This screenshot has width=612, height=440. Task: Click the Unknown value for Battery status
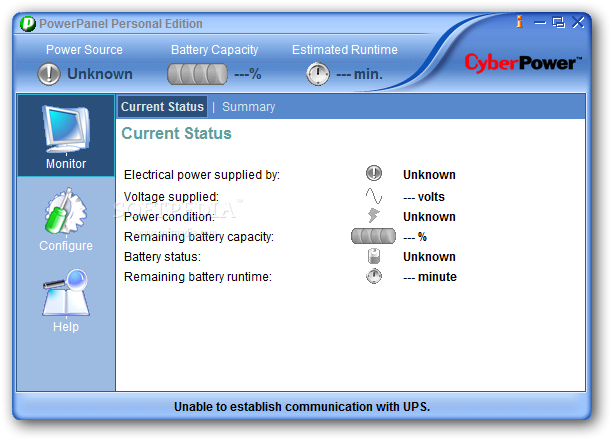point(429,257)
